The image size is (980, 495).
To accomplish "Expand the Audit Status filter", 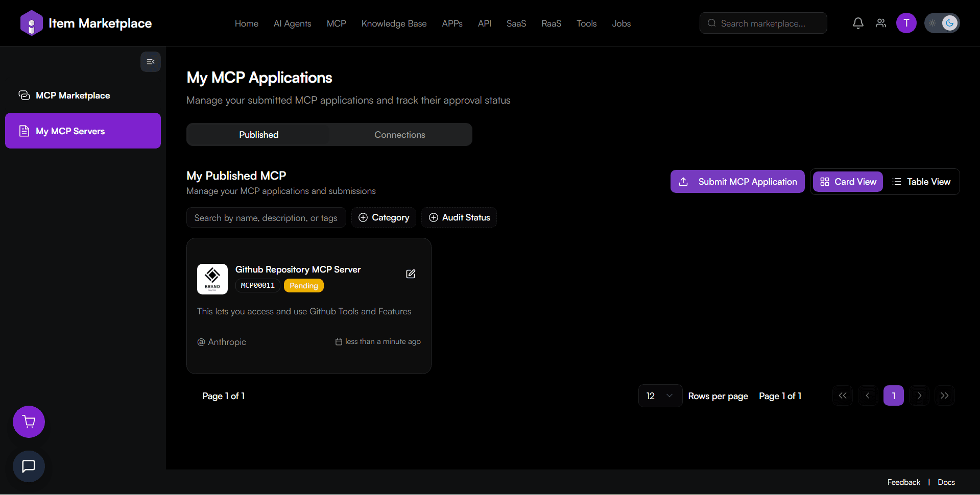I will click(459, 217).
